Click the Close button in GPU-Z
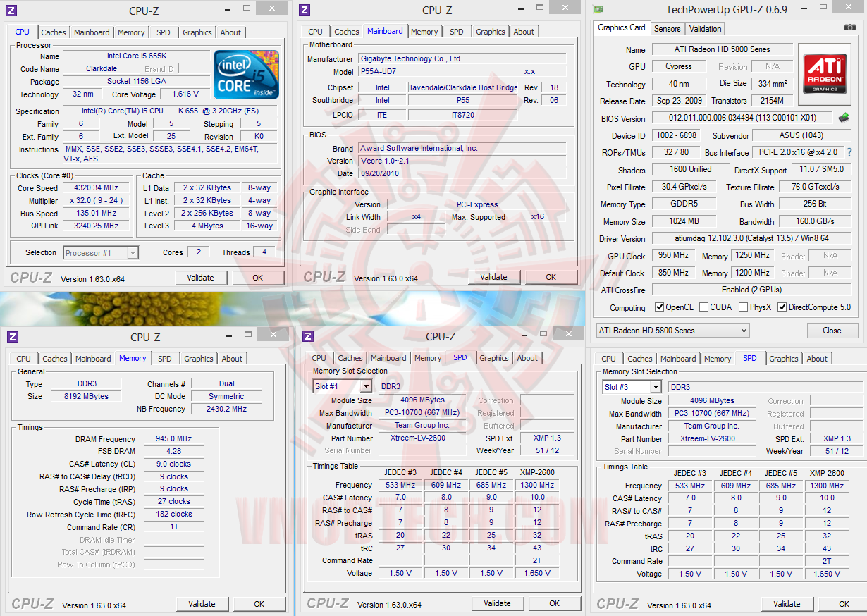The image size is (867, 616). 832,331
